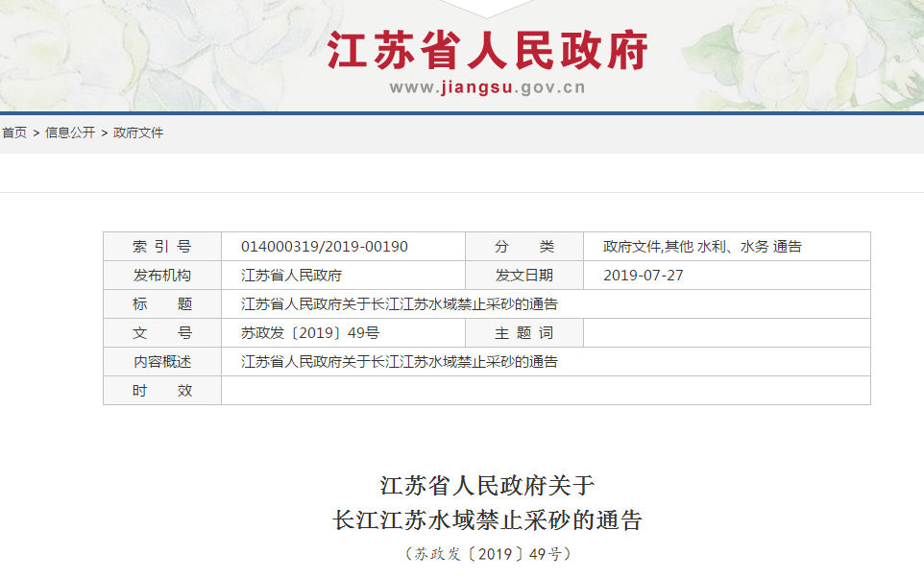Open 信息公开 breadcrumb link
Screen dimensions: 924x579
point(70,133)
